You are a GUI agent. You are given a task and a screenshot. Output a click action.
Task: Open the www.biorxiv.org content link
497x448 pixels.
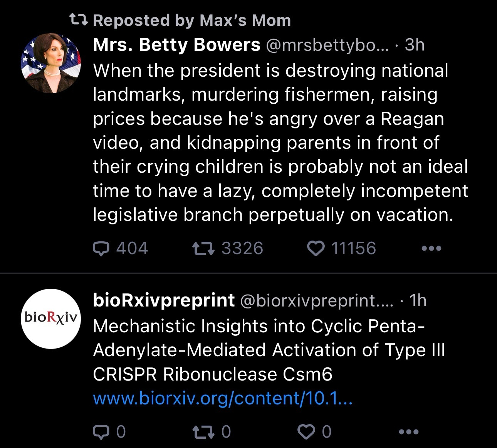click(223, 398)
